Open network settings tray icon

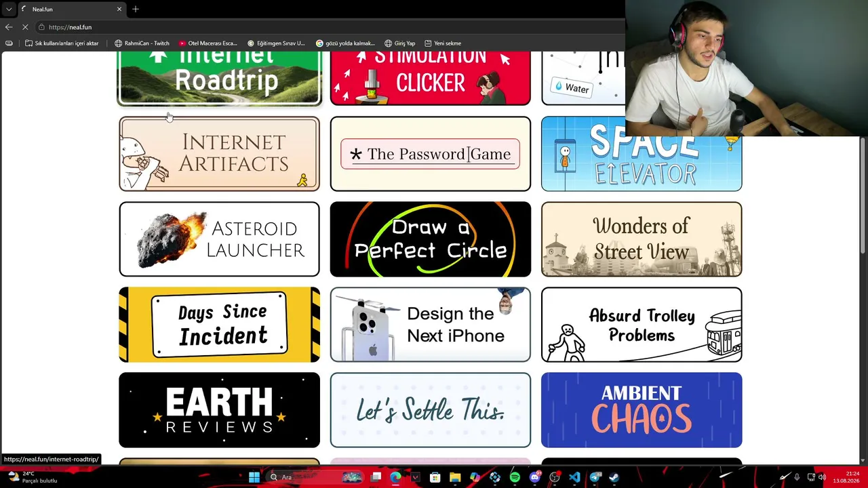tap(811, 477)
